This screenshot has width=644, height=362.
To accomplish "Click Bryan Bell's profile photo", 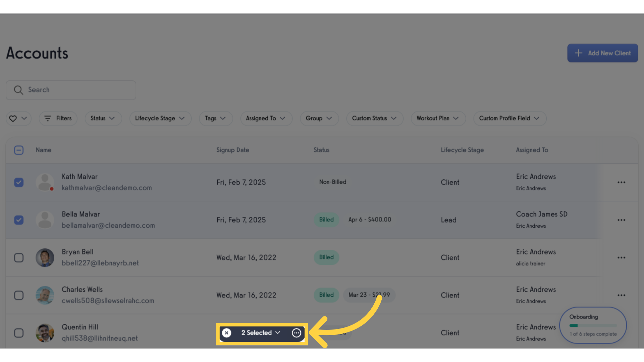I will 45,258.
